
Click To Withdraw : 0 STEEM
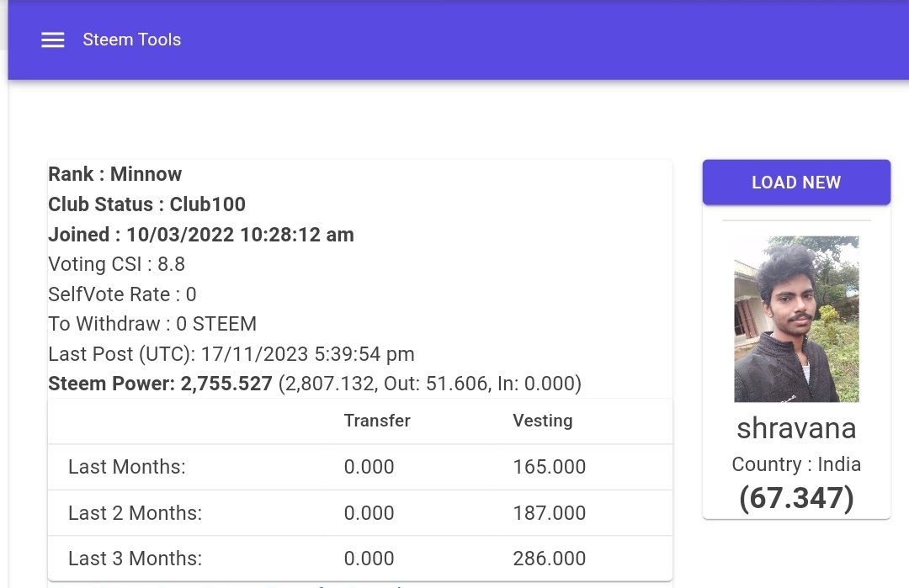click(152, 324)
